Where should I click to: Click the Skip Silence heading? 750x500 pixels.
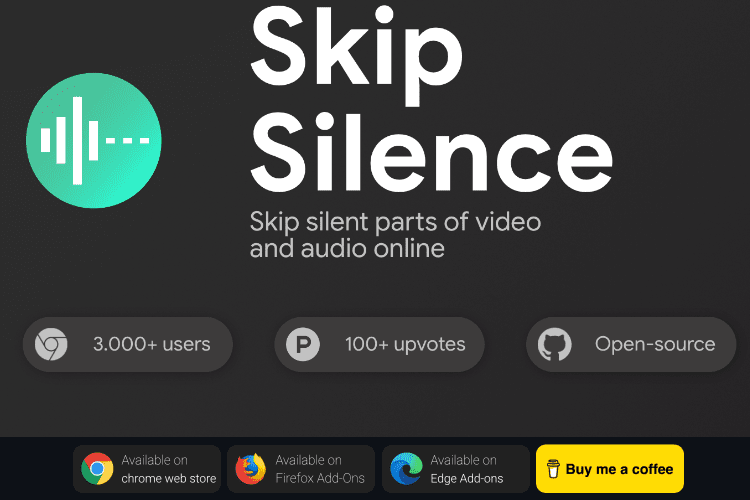431,98
